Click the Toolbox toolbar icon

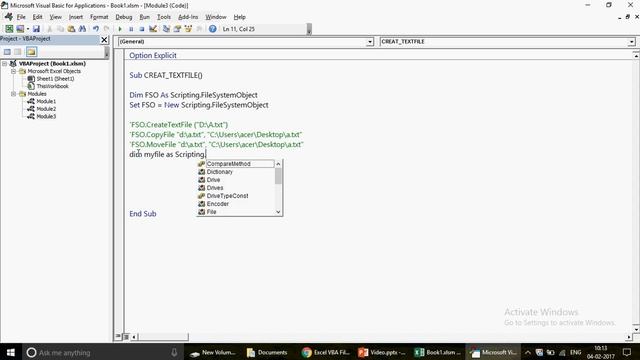click(199, 29)
